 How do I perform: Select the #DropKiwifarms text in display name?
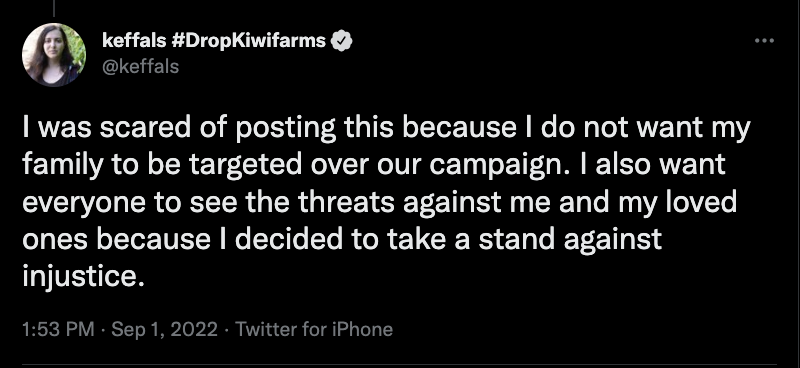[249, 41]
